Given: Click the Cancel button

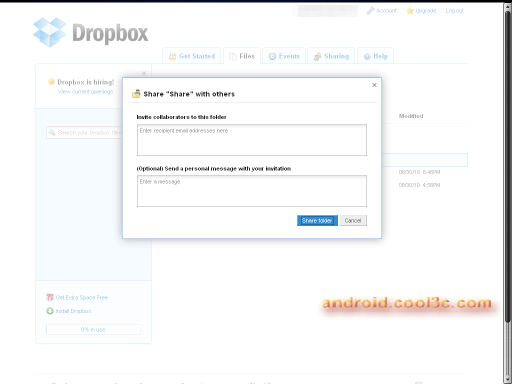Looking at the screenshot, I should click(353, 220).
